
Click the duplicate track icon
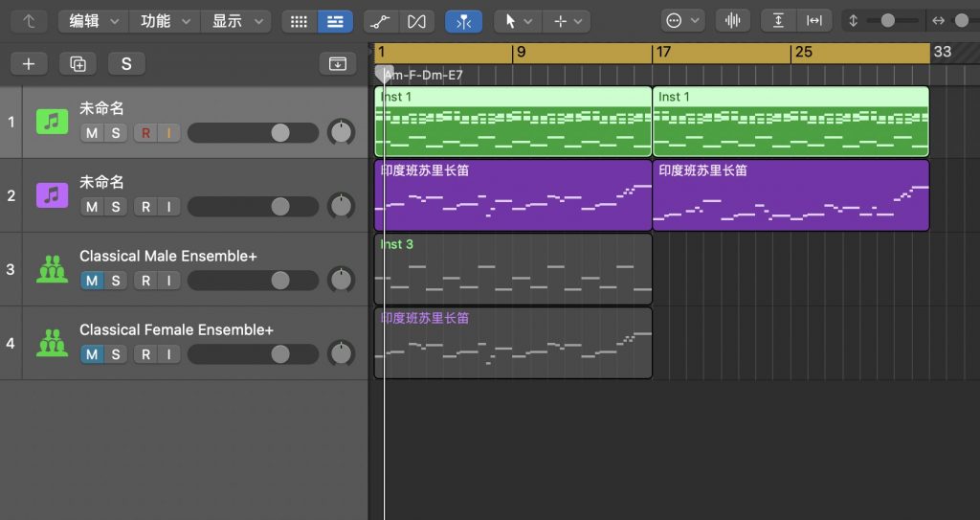tap(78, 64)
